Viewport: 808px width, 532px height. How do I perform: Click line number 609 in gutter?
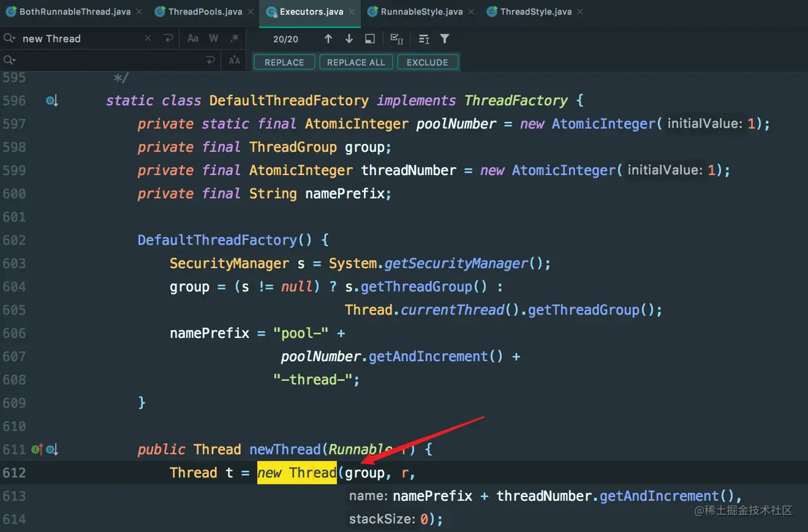[x=14, y=403]
